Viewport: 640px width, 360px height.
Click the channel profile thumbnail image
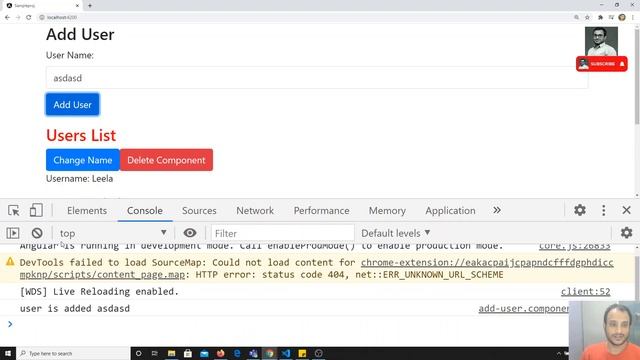click(601, 42)
